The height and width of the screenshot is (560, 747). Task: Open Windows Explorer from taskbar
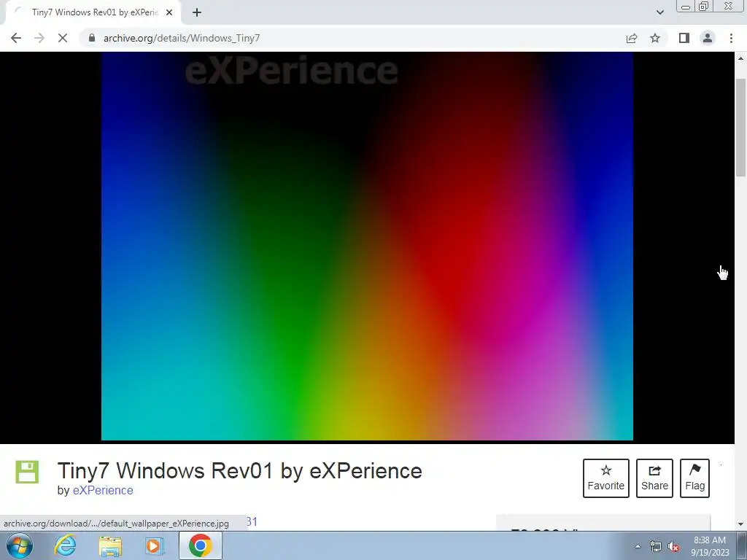click(110, 545)
